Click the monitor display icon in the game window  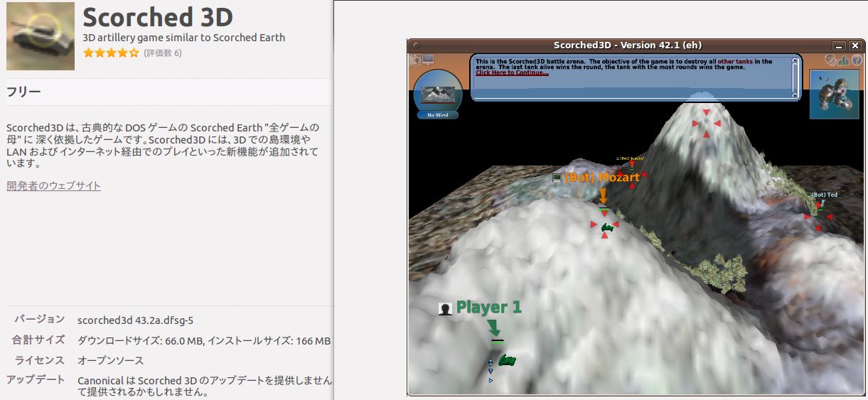pos(429,60)
